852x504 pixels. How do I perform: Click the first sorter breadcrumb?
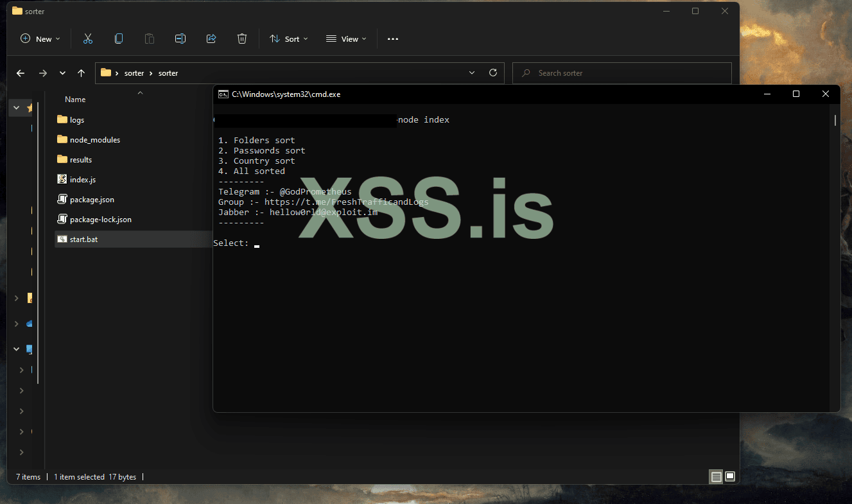point(134,73)
